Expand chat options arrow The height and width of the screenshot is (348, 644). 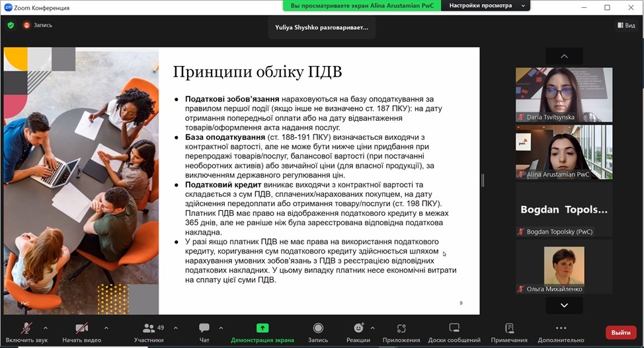(221, 328)
